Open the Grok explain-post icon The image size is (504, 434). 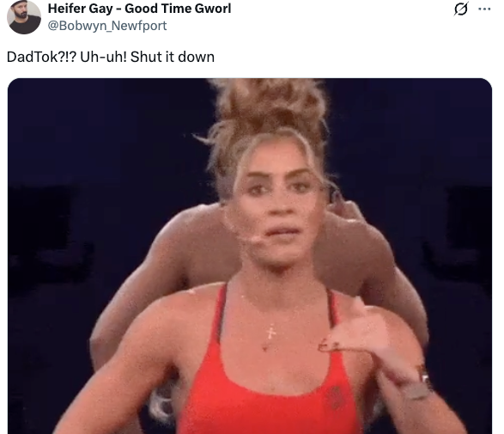(x=461, y=9)
